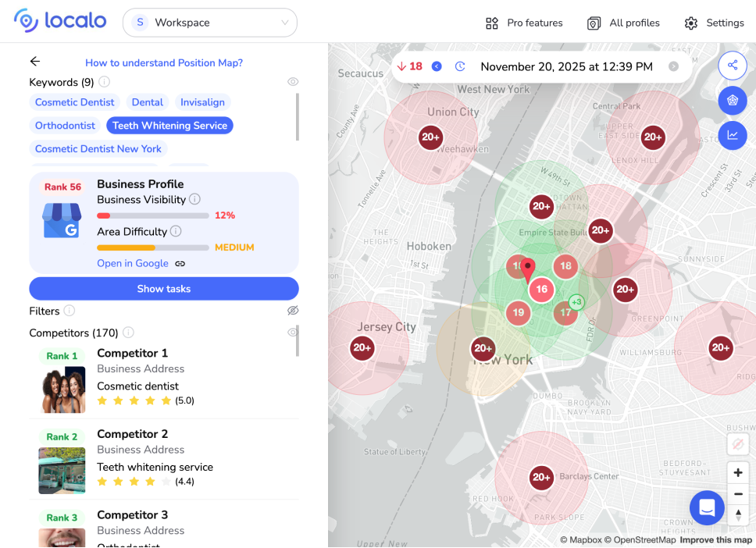Click the chart analytics icon on map
The height and width of the screenshot is (548, 756).
pyautogui.click(x=732, y=135)
